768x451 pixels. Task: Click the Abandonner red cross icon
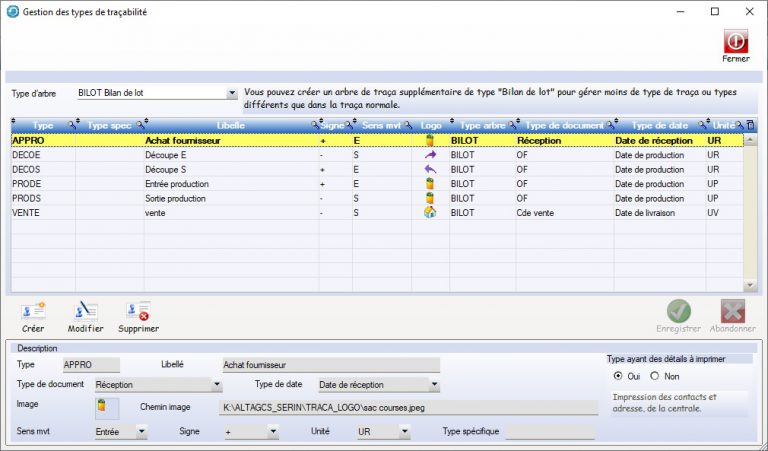[x=733, y=311]
